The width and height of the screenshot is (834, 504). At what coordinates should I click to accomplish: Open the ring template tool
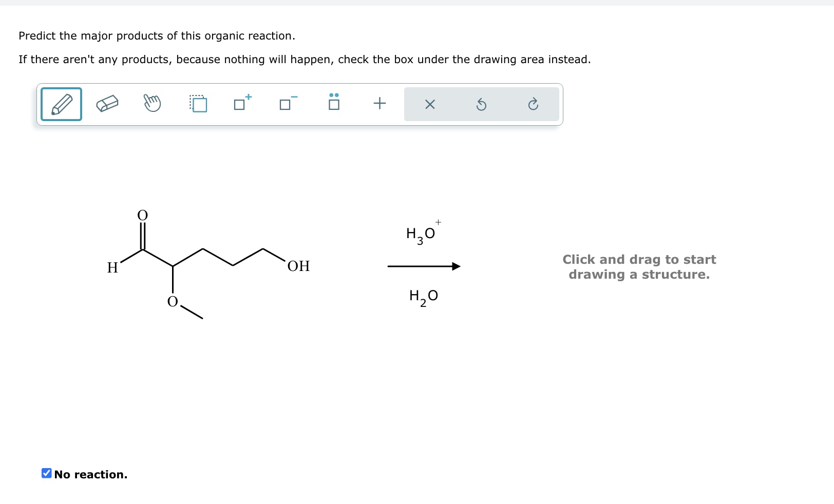(198, 104)
